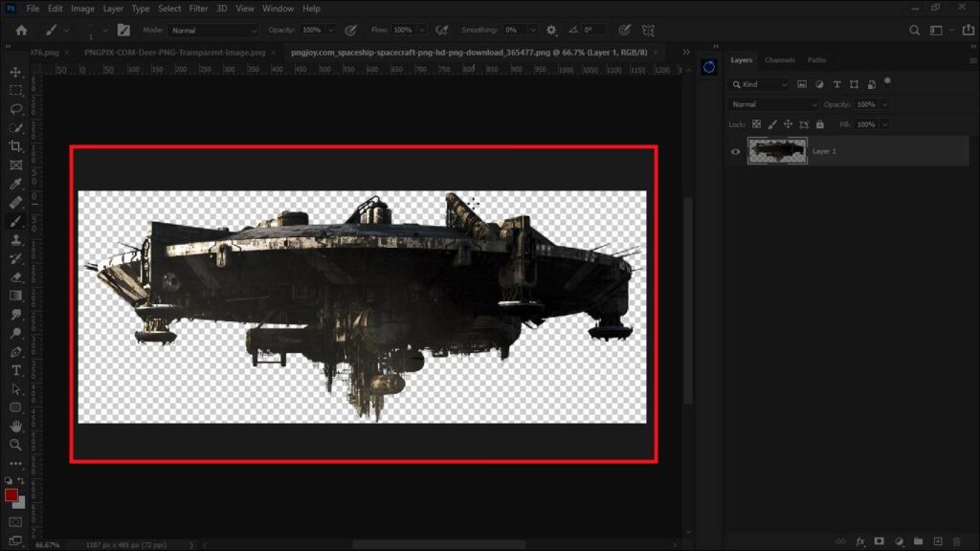Toggle Quick Mask mode

(15, 522)
